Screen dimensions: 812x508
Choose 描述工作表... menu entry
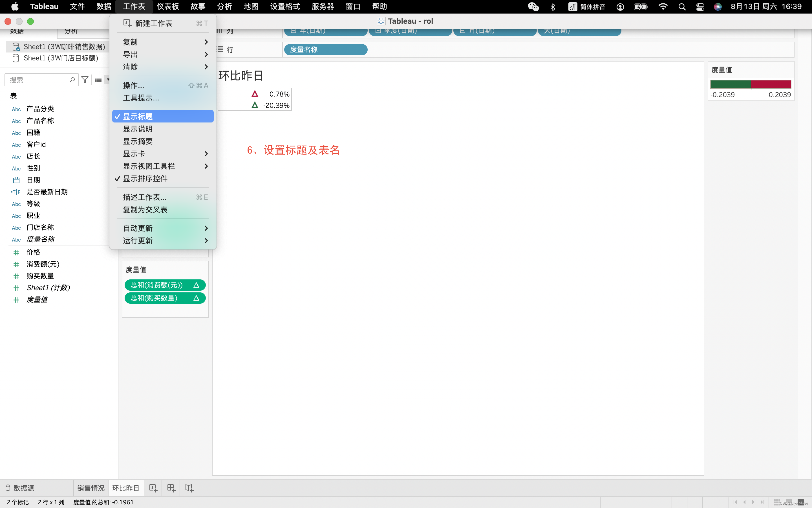click(x=163, y=197)
